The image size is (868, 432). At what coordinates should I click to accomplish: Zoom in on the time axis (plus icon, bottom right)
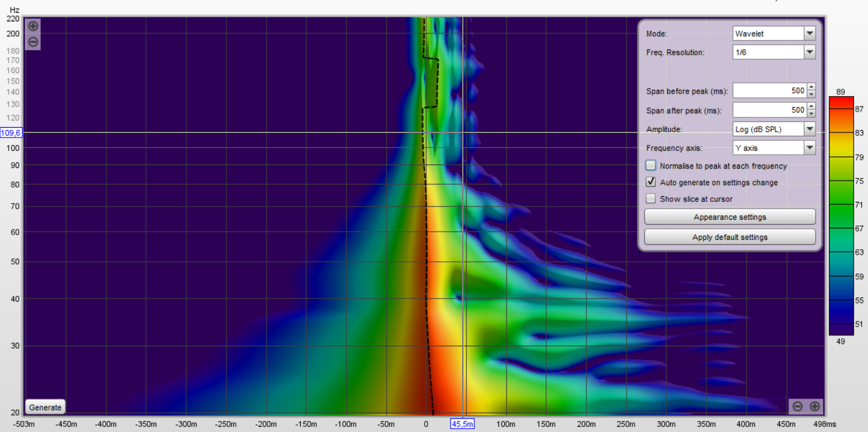(815, 406)
